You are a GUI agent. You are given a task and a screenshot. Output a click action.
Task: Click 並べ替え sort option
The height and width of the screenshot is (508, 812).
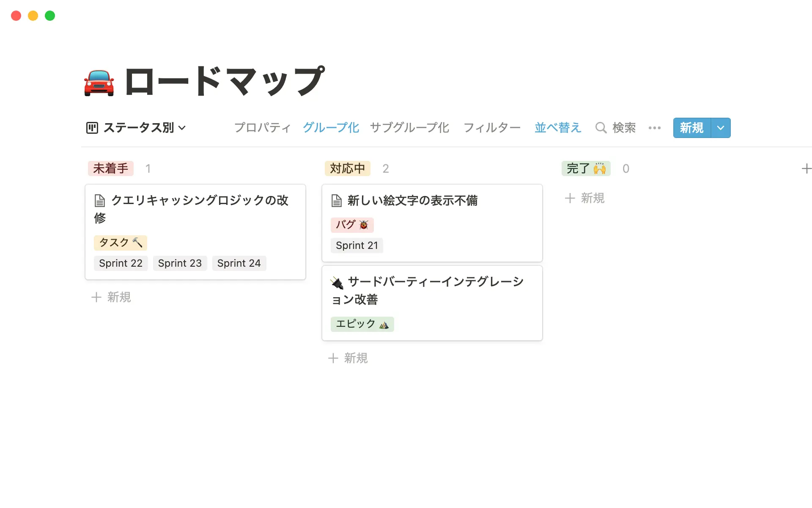(x=558, y=127)
